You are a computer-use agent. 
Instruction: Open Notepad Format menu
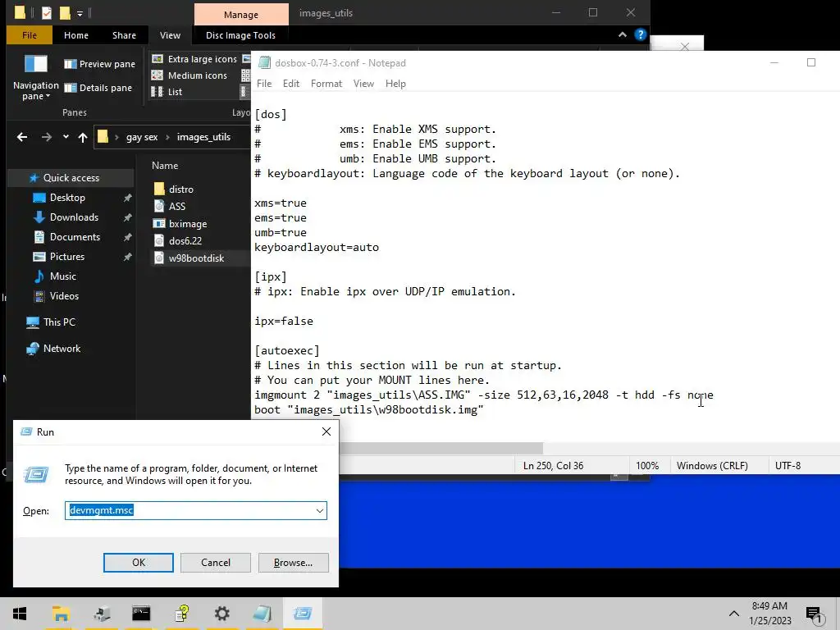point(326,84)
